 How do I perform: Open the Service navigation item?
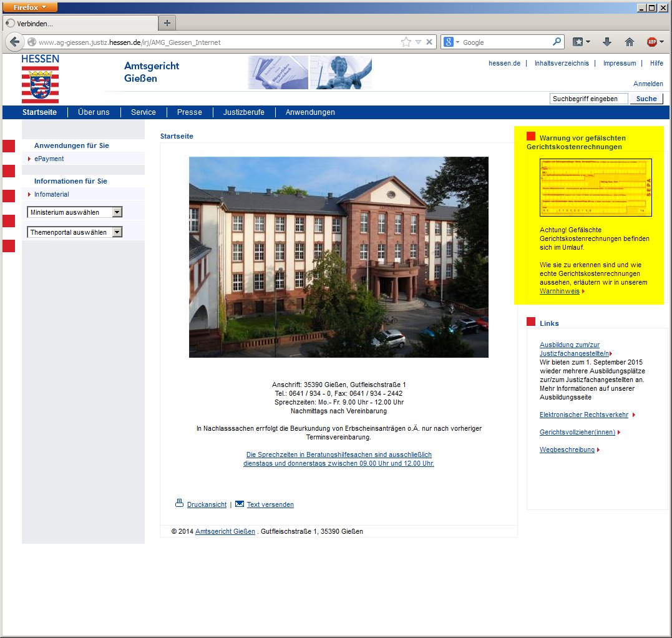click(143, 112)
